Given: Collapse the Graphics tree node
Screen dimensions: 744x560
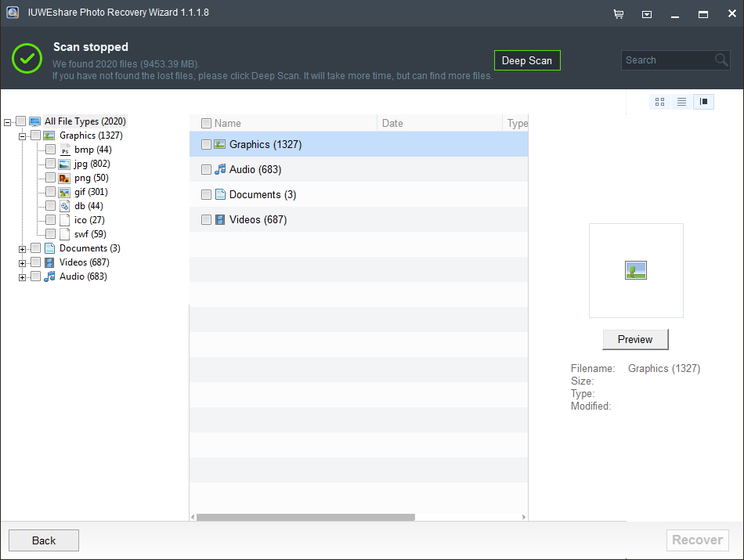Looking at the screenshot, I should click(x=22, y=137).
